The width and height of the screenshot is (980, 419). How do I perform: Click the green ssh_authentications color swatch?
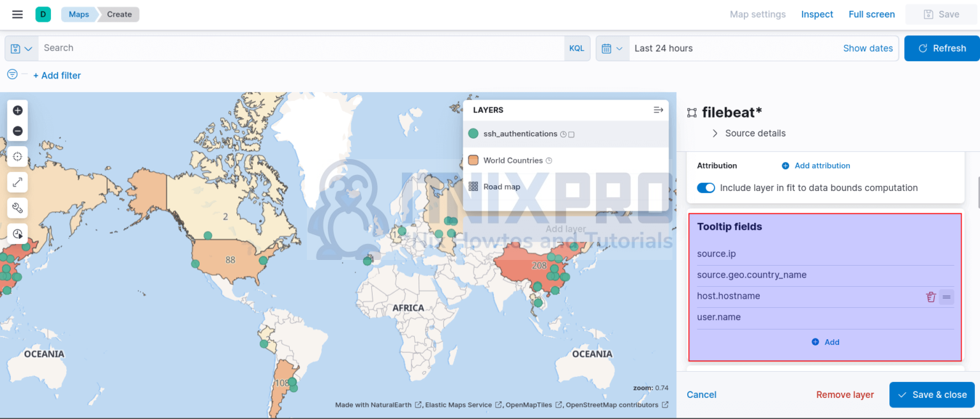(x=473, y=134)
